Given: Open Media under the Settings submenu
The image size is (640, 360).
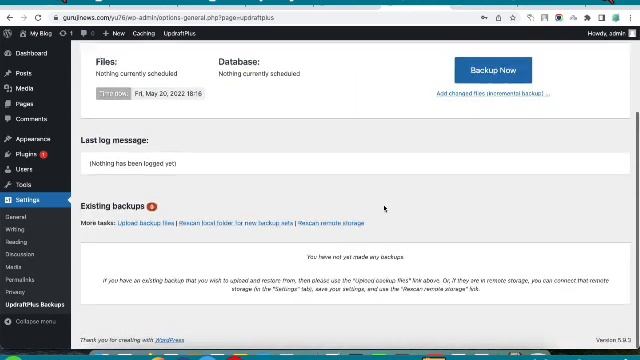Looking at the screenshot, I should [13, 267].
